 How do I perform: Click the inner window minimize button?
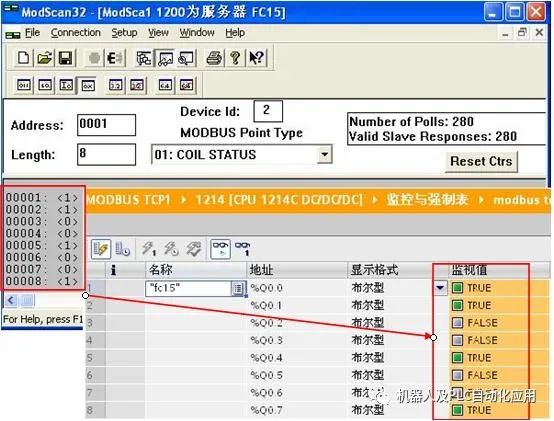505,34
